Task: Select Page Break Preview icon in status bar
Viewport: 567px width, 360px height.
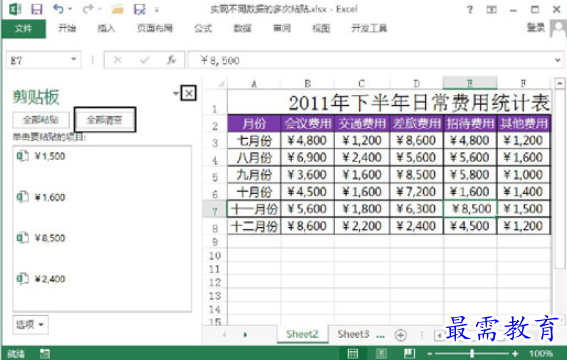Action: 409,353
